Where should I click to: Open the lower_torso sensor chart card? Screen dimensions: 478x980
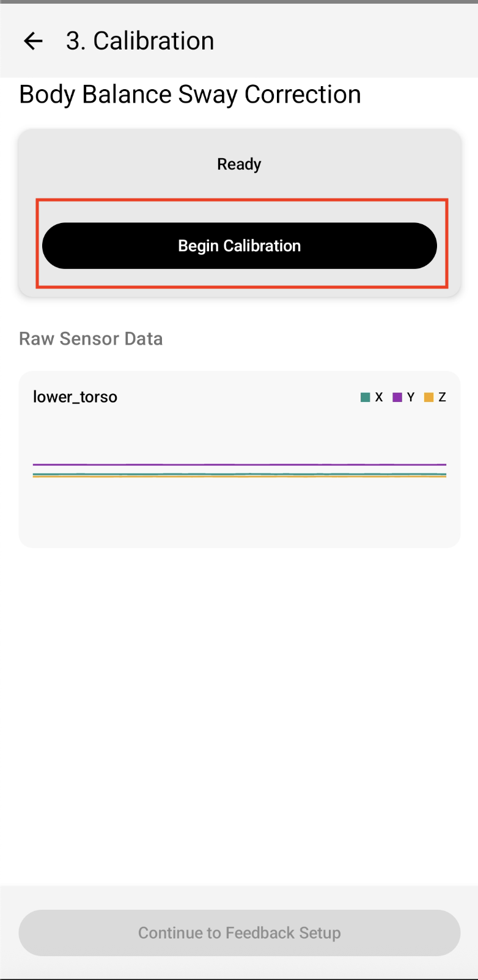coord(240,459)
